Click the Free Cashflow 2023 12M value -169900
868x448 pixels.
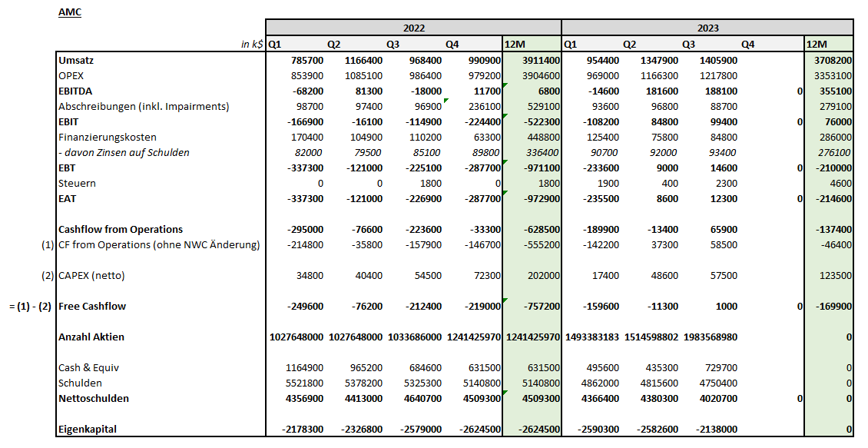(832, 306)
